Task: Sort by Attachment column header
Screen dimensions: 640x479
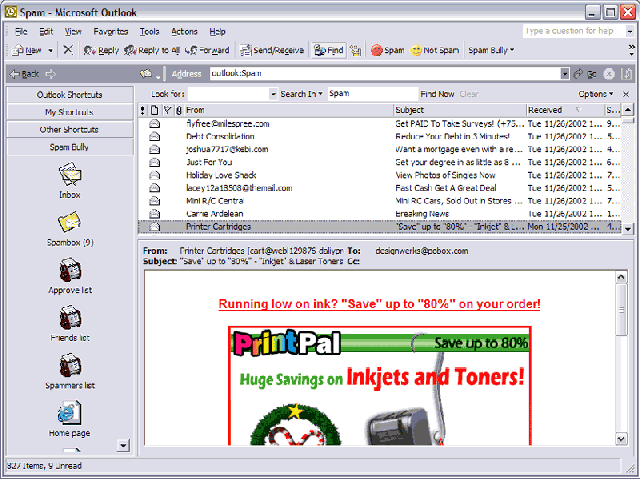Action: tap(179, 110)
